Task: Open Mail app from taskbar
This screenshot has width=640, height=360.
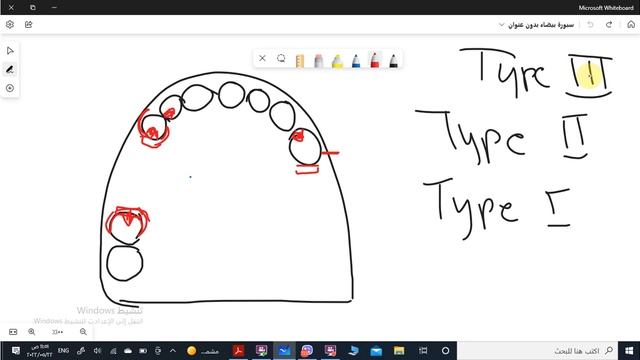Action: 376,351
